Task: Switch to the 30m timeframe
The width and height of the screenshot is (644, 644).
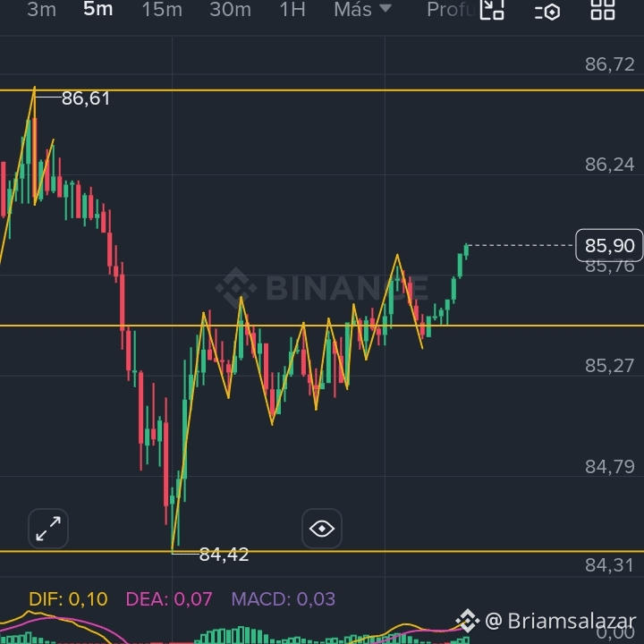Action: click(x=230, y=10)
